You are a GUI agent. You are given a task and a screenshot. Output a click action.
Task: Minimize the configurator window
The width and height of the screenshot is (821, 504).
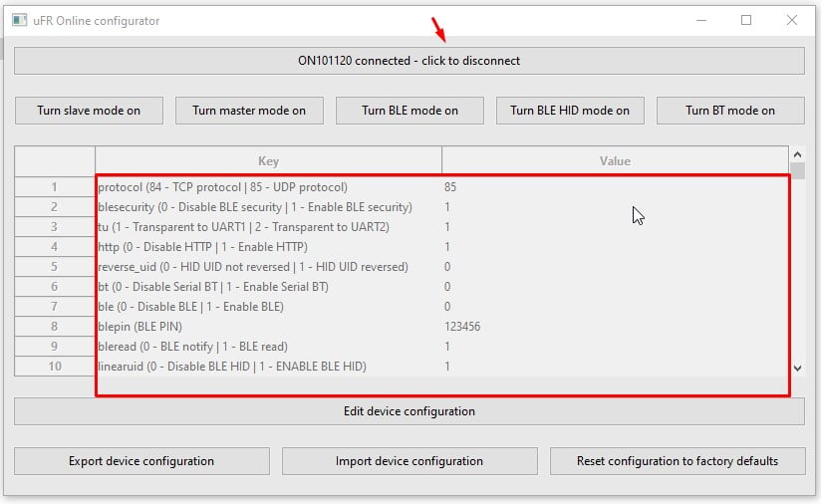pos(701,20)
